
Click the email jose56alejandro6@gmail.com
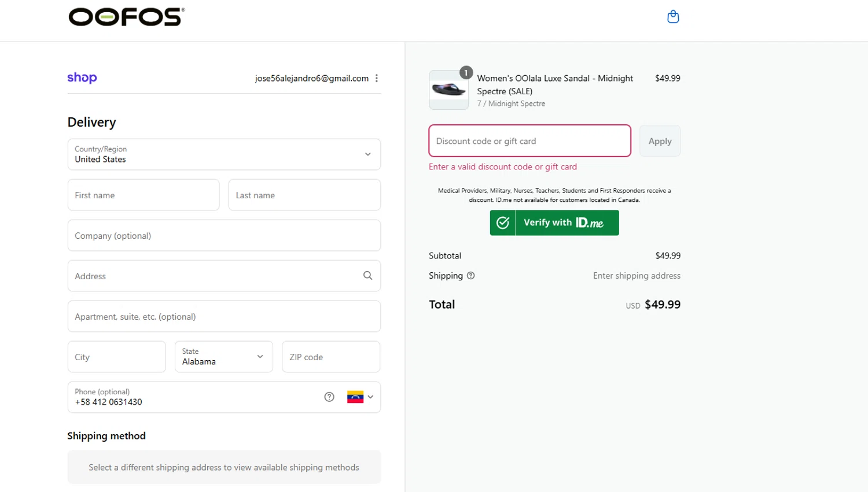(312, 78)
